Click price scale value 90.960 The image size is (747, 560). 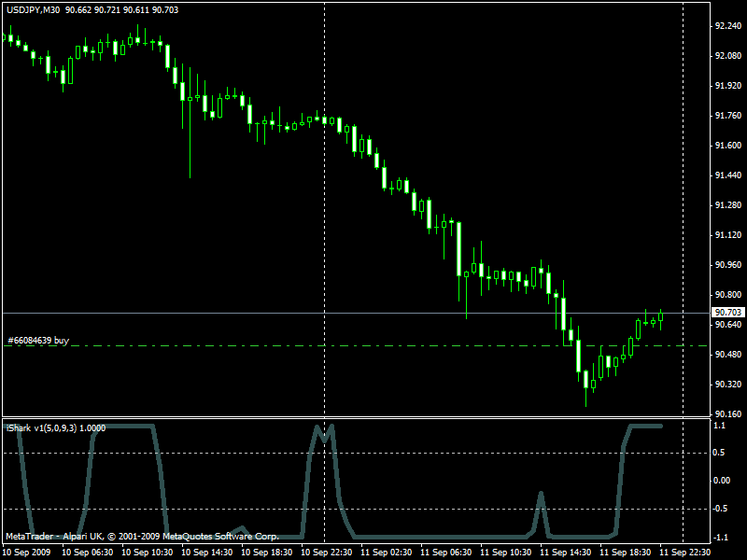pos(728,265)
